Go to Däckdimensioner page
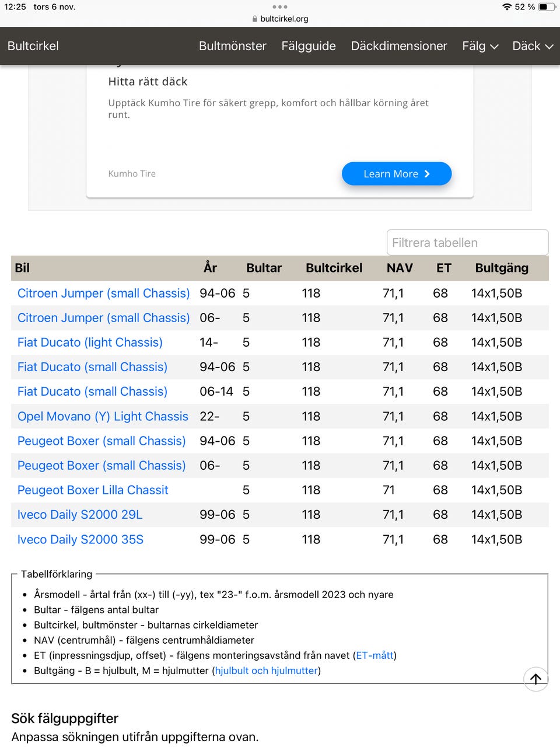Screen dimensions: 560x747 pos(399,46)
